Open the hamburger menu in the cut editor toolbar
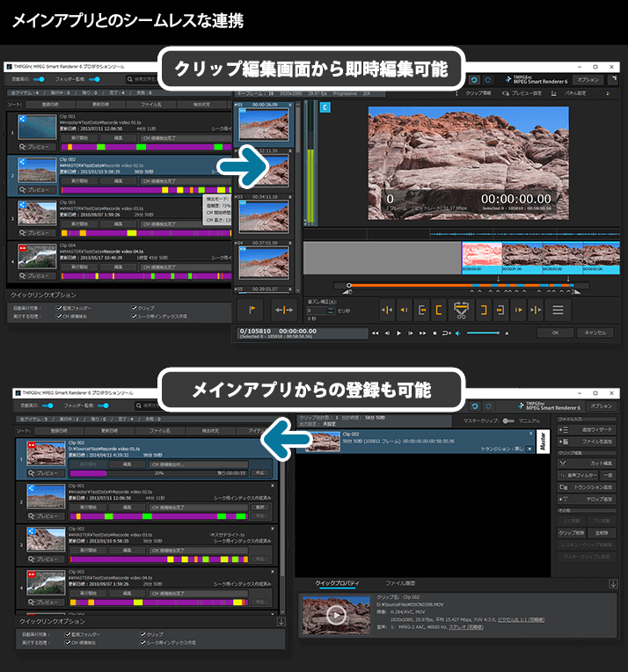Screen dimensions: 628x672 click(x=558, y=310)
